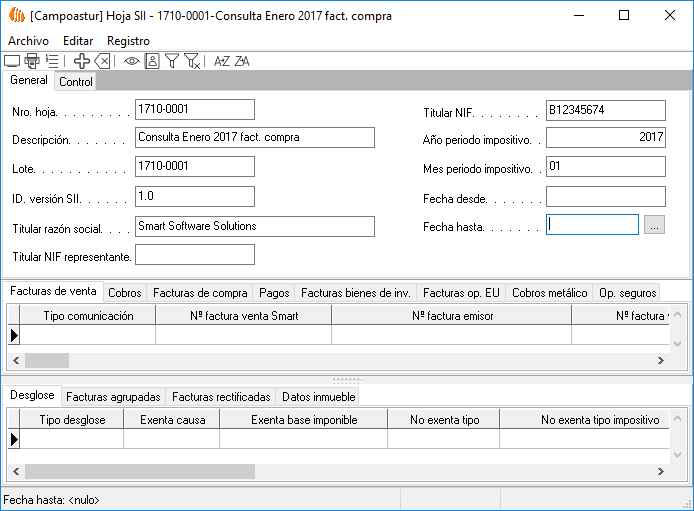Image resolution: width=694 pixels, height=511 pixels.
Task: Open the Facturas rectificadas tab
Action: point(221,397)
